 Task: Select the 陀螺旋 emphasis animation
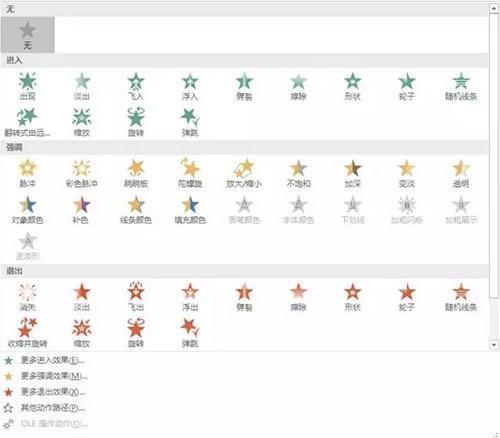click(190, 173)
